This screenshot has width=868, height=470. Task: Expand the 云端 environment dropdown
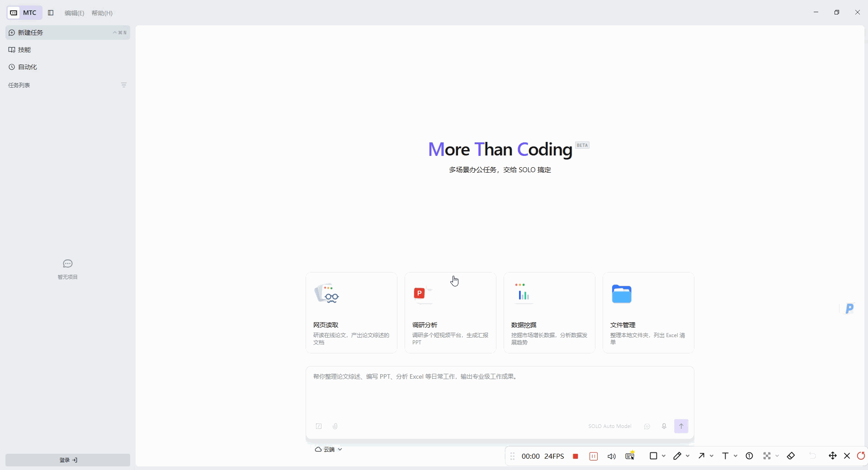(329, 449)
